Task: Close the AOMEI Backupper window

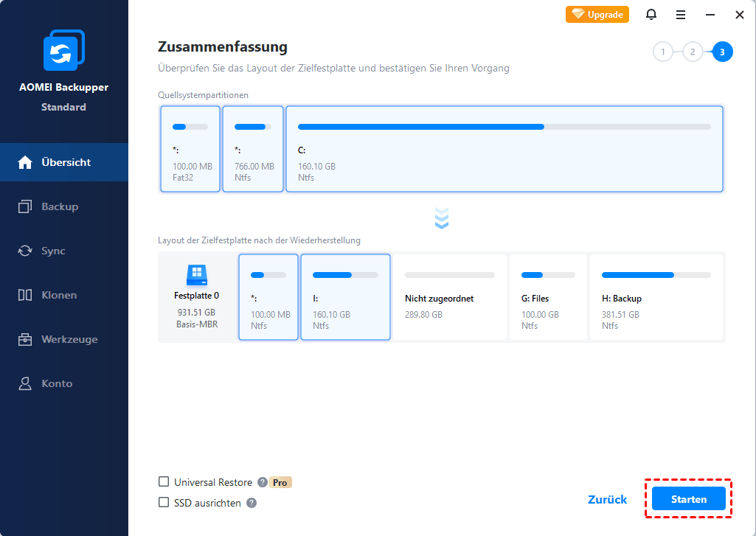Action: [x=740, y=15]
